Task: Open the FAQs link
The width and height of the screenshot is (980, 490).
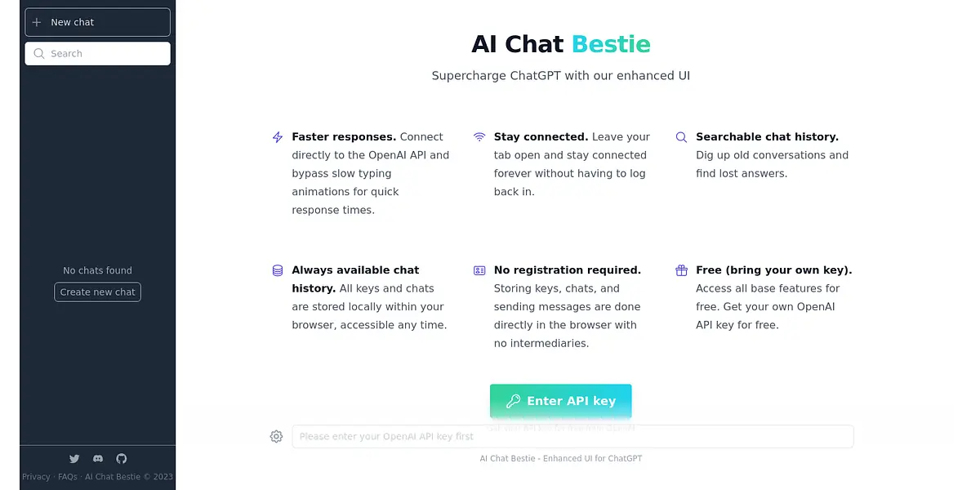Action: coord(68,477)
